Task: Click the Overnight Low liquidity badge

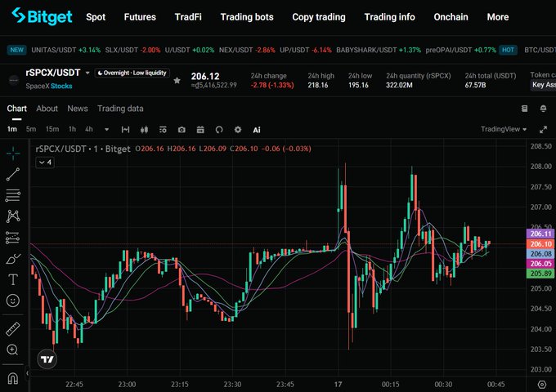Action: pos(132,73)
